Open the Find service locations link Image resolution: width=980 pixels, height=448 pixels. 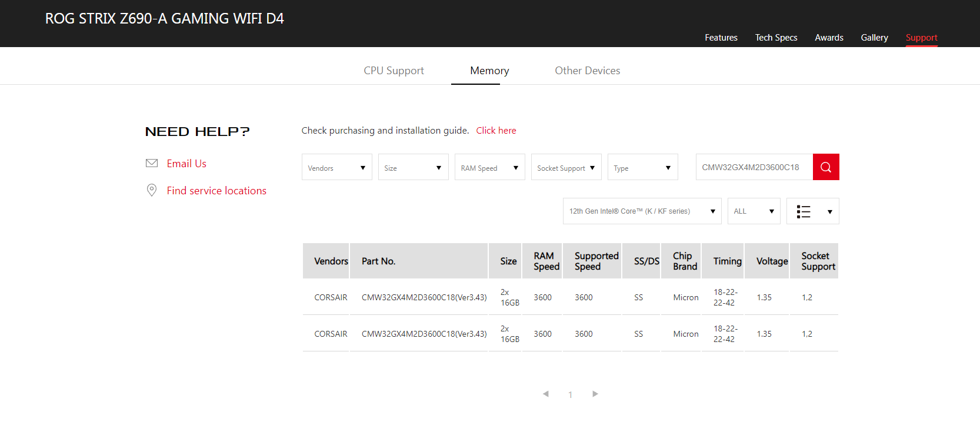pyautogui.click(x=216, y=191)
